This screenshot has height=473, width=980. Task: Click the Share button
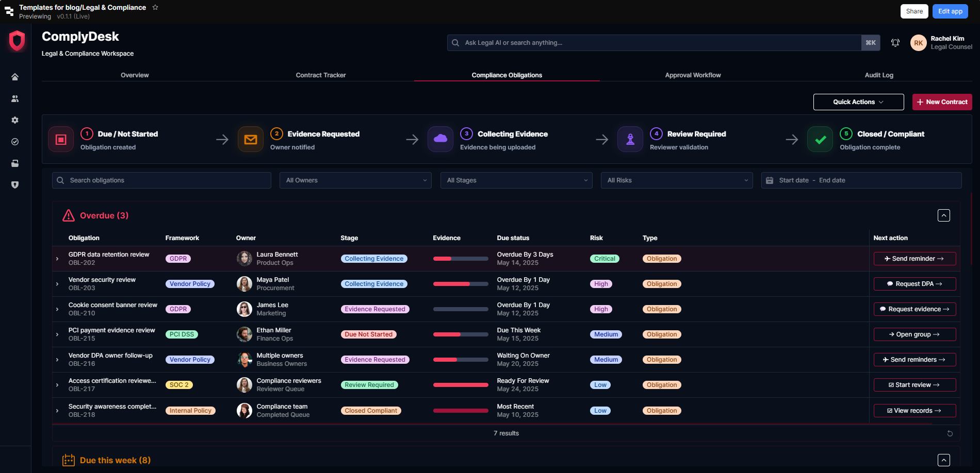914,11
